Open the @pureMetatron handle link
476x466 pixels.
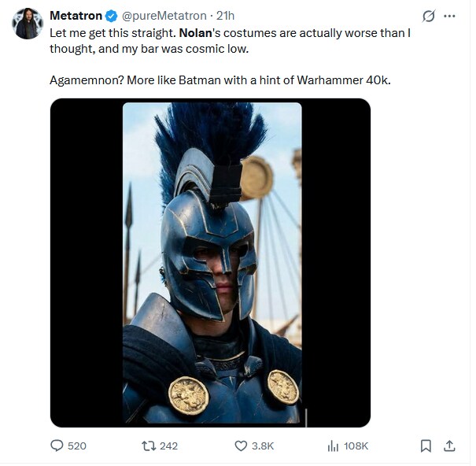[166, 16]
